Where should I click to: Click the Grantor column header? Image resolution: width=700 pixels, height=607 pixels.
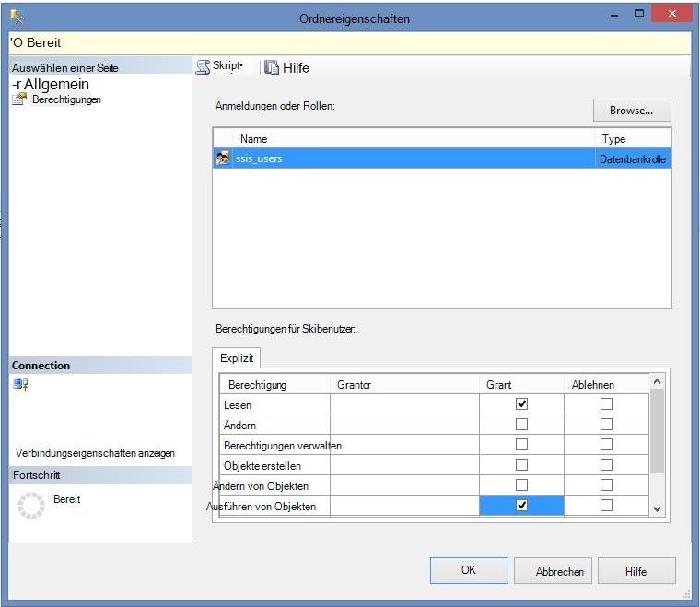(404, 385)
